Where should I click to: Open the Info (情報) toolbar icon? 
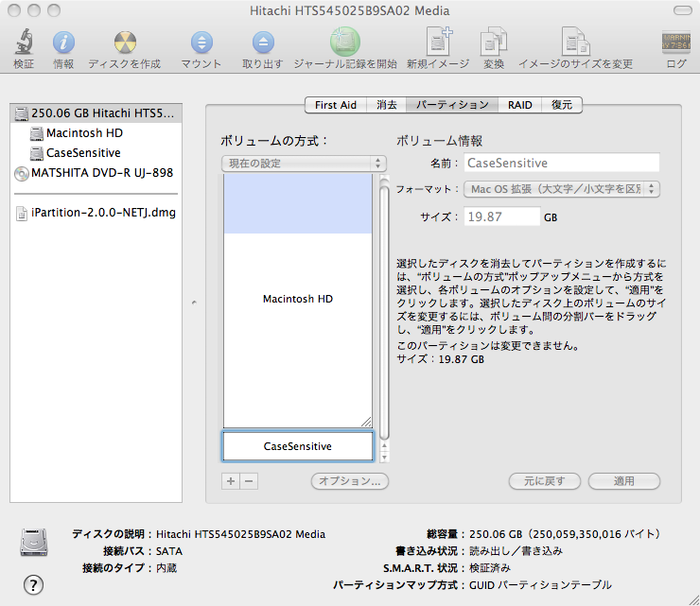pyautogui.click(x=63, y=43)
